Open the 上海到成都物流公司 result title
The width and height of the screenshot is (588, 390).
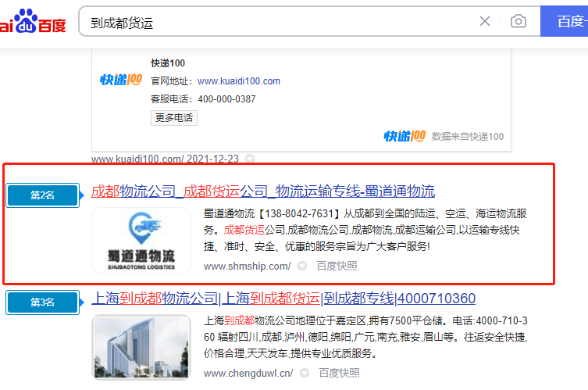(x=283, y=299)
